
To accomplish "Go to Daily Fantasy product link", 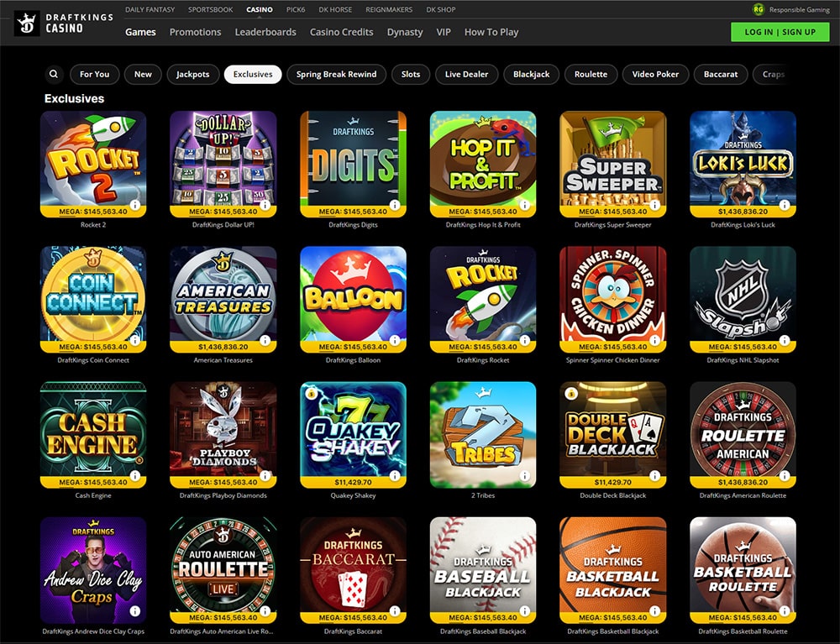I will [x=150, y=9].
